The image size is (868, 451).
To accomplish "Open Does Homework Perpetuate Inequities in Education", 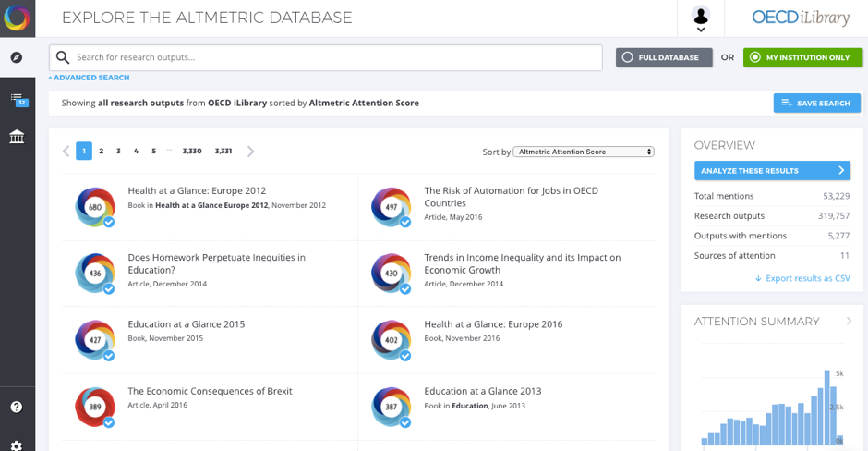I will coord(216,263).
